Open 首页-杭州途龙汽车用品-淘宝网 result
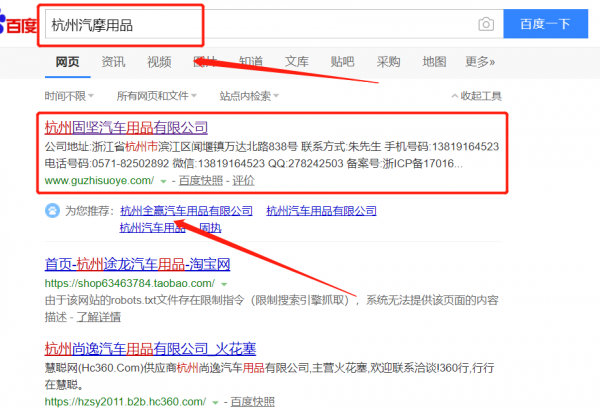 click(x=138, y=265)
